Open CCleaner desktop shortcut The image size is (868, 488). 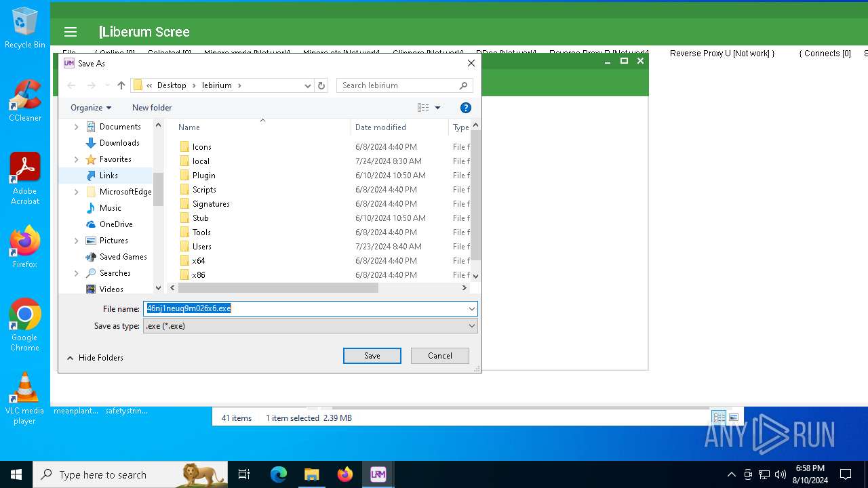pyautogui.click(x=25, y=101)
